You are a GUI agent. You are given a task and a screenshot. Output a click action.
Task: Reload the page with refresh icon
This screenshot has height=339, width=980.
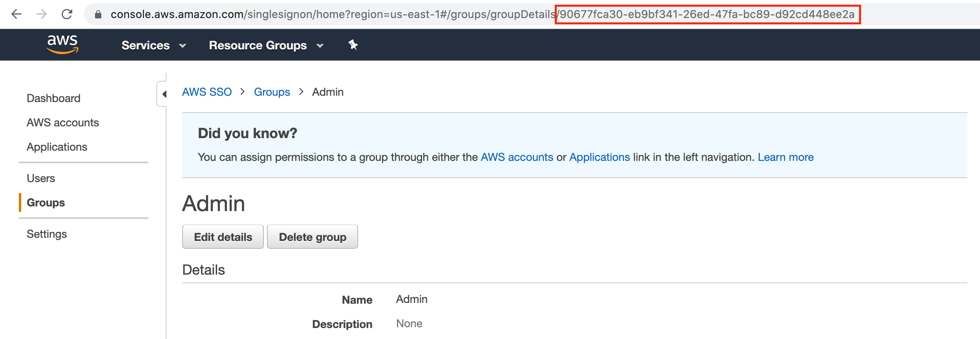[67, 15]
